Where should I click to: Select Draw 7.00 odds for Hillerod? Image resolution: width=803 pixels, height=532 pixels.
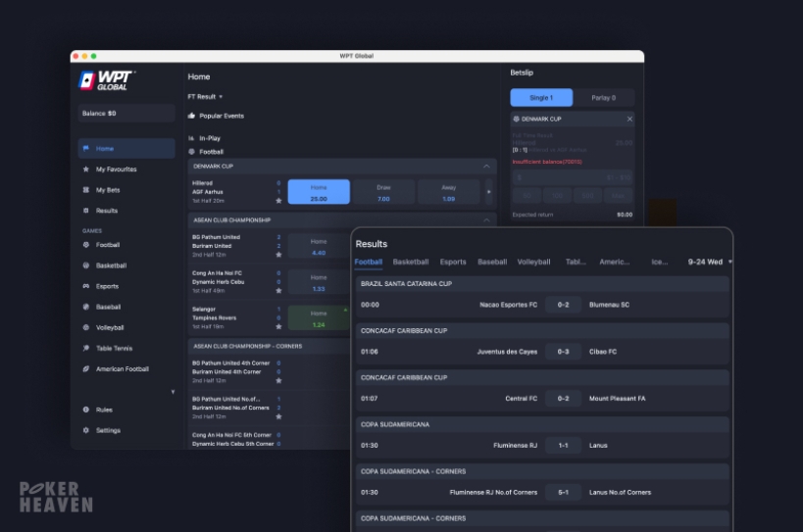pos(383,192)
